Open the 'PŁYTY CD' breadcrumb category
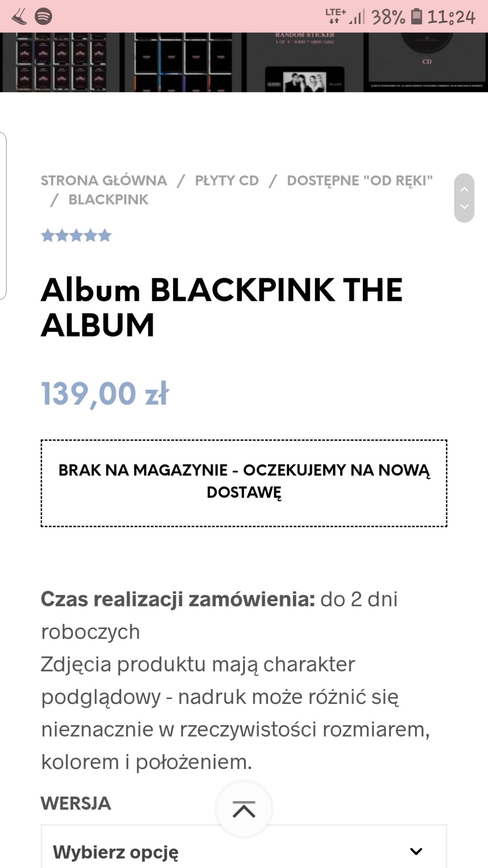 point(227,180)
